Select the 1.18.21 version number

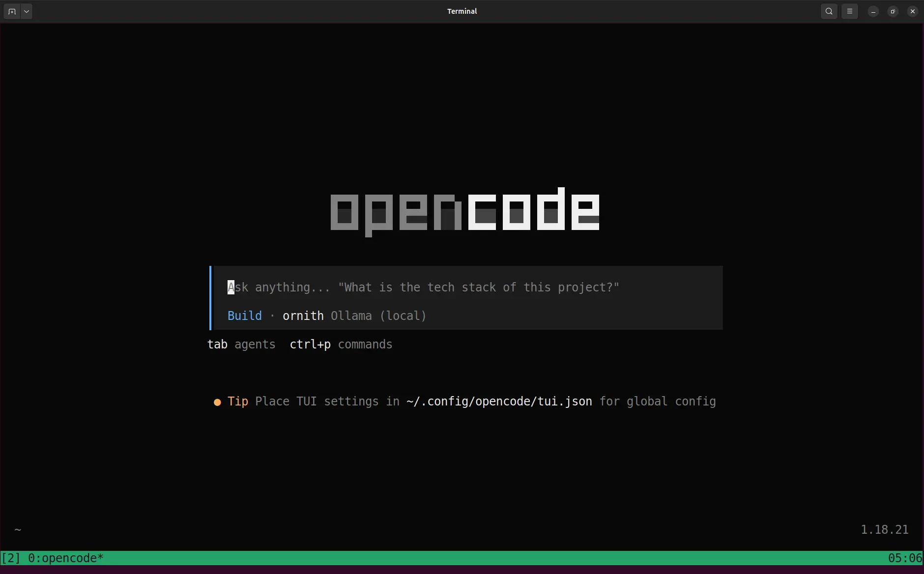885,529
